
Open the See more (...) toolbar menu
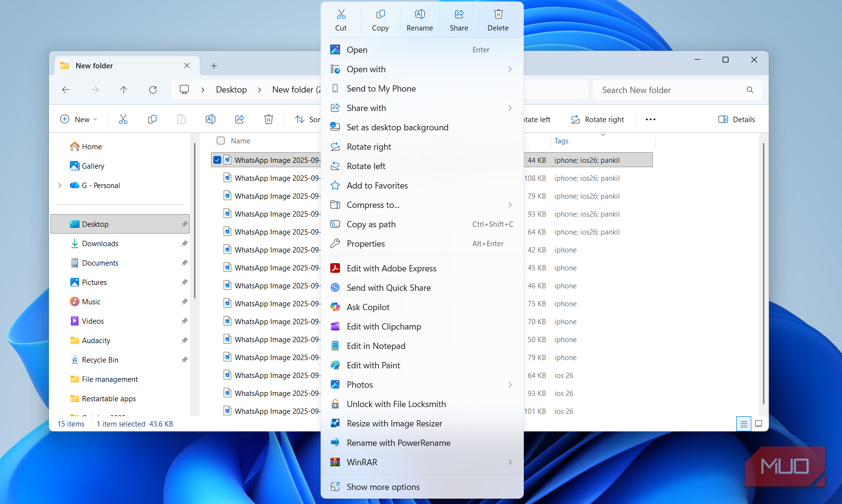[650, 119]
